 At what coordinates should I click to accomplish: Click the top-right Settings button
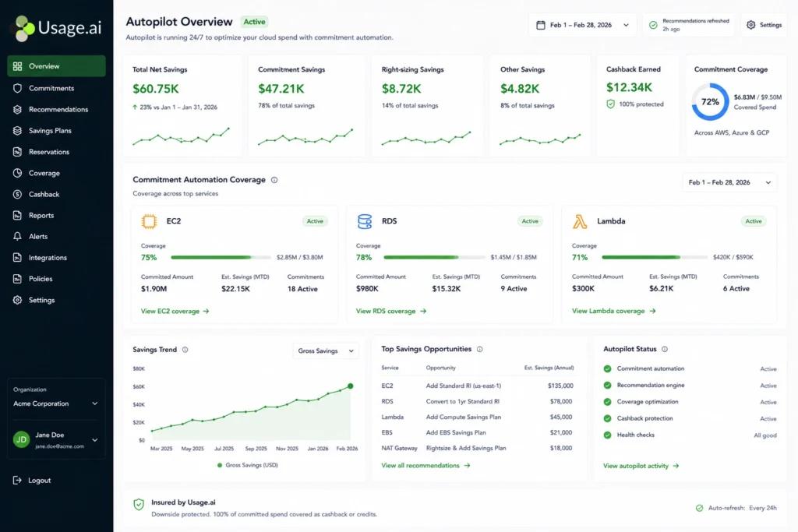pos(764,25)
